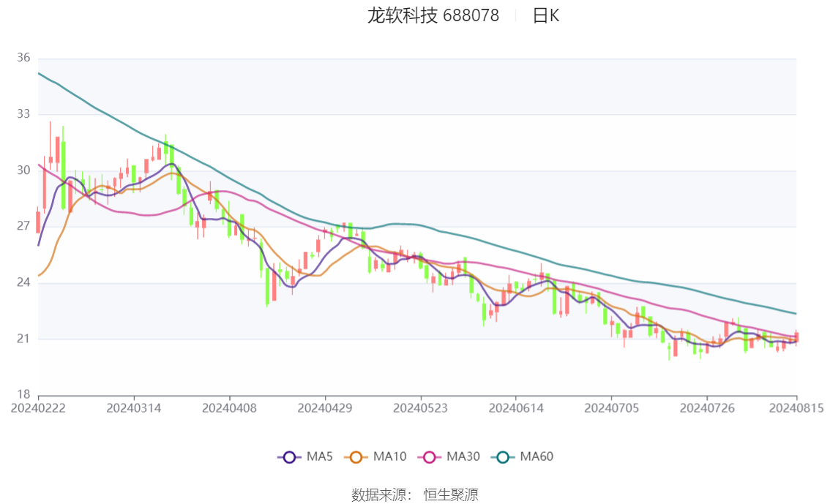Screen dimensions: 830x504
Task: Click y-axis value 30
Action: [x=23, y=170]
